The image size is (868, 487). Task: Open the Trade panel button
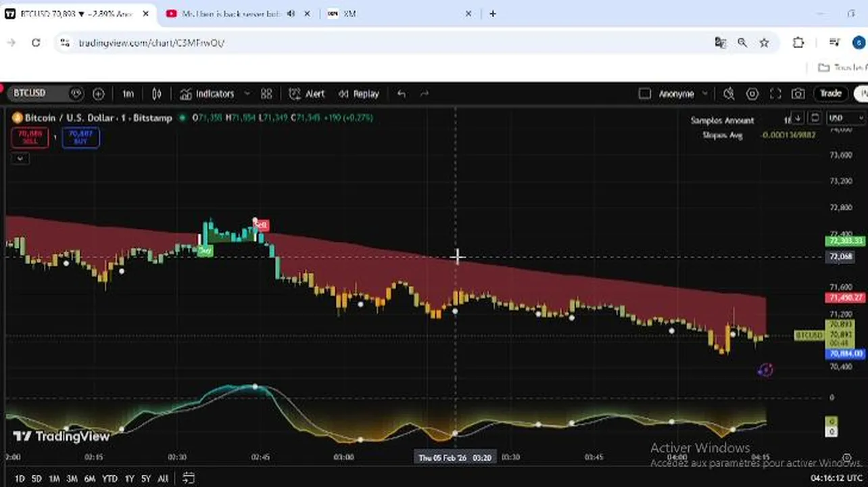(831, 93)
